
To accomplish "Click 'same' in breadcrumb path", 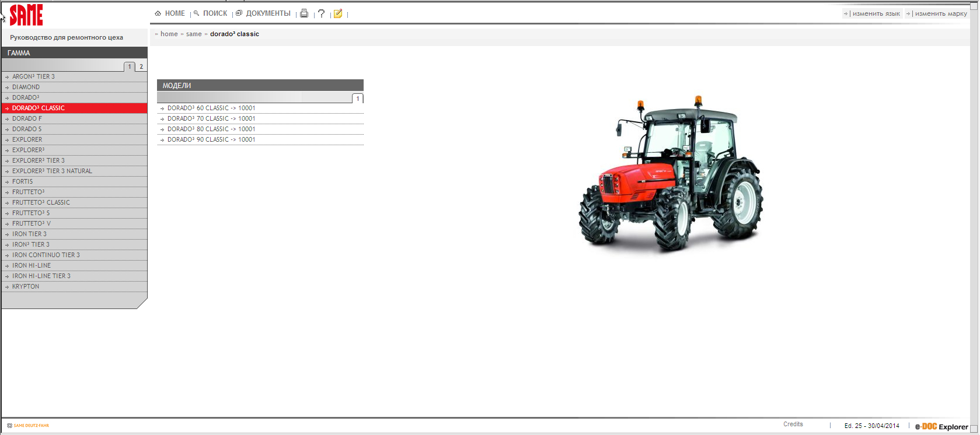I will 194,34.
